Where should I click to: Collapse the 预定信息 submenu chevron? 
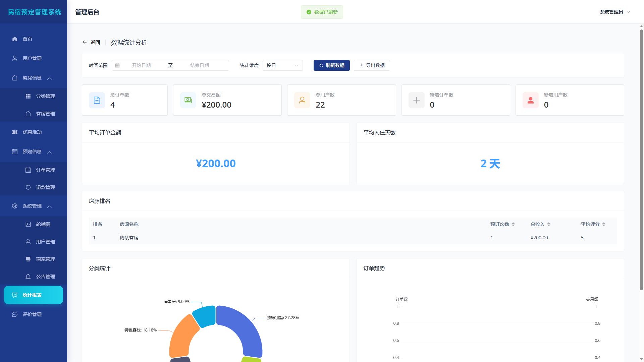49,152
